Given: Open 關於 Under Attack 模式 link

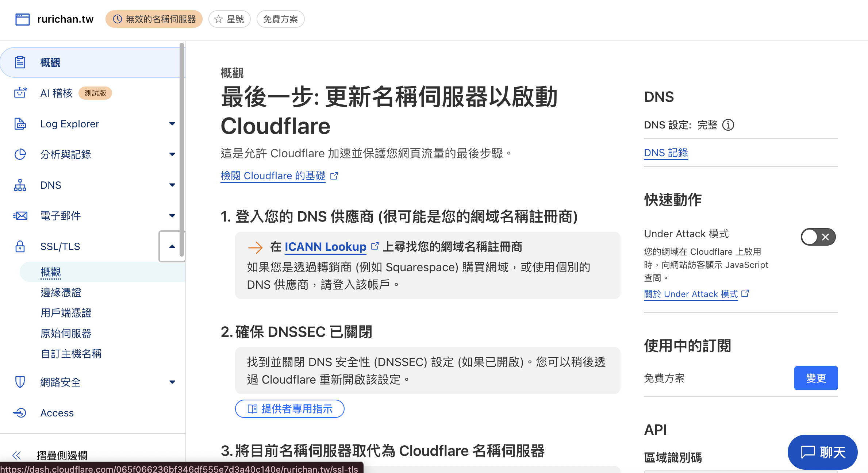Looking at the screenshot, I should (691, 294).
